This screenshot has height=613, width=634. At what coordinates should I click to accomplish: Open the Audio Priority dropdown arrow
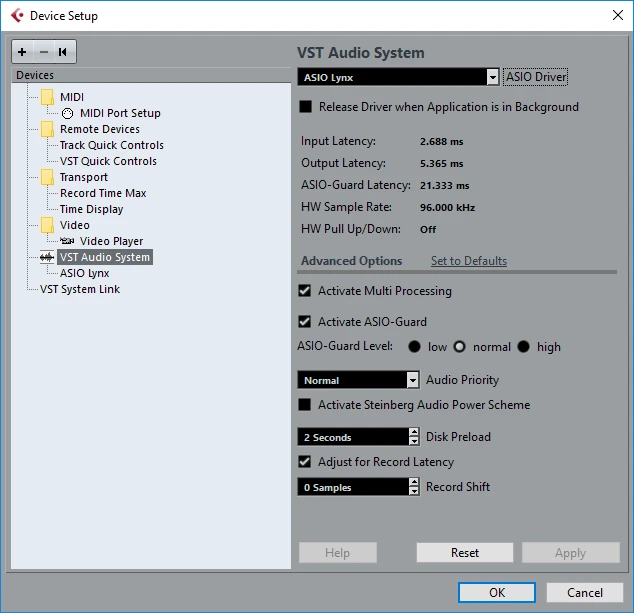[x=412, y=380]
